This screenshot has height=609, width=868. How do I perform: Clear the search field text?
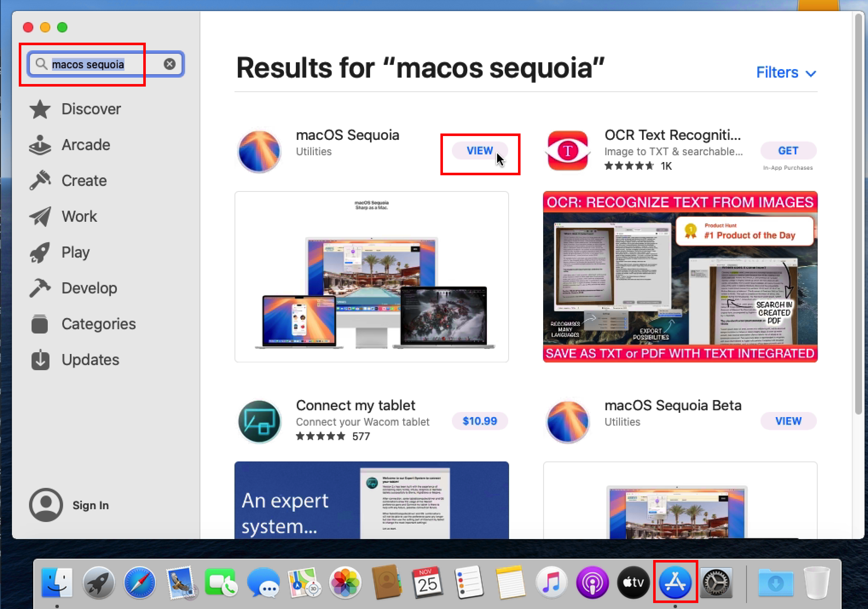(170, 64)
